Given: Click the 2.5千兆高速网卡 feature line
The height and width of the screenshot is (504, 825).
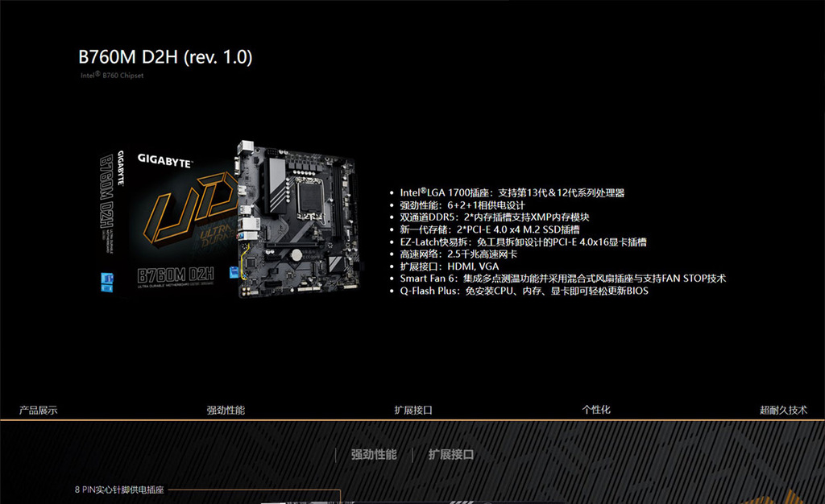Looking at the screenshot, I should (458, 254).
